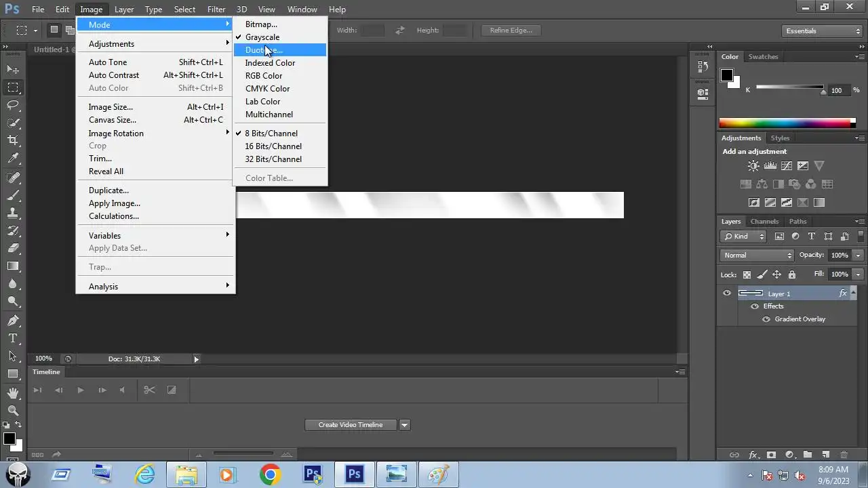
Task: Add a Curves adjustment
Action: click(x=787, y=165)
